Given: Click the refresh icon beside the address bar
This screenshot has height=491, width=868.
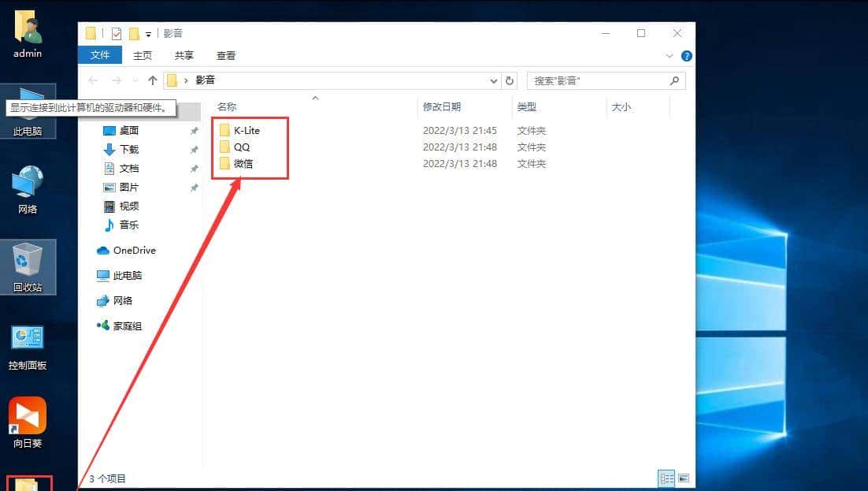Looking at the screenshot, I should [x=509, y=80].
